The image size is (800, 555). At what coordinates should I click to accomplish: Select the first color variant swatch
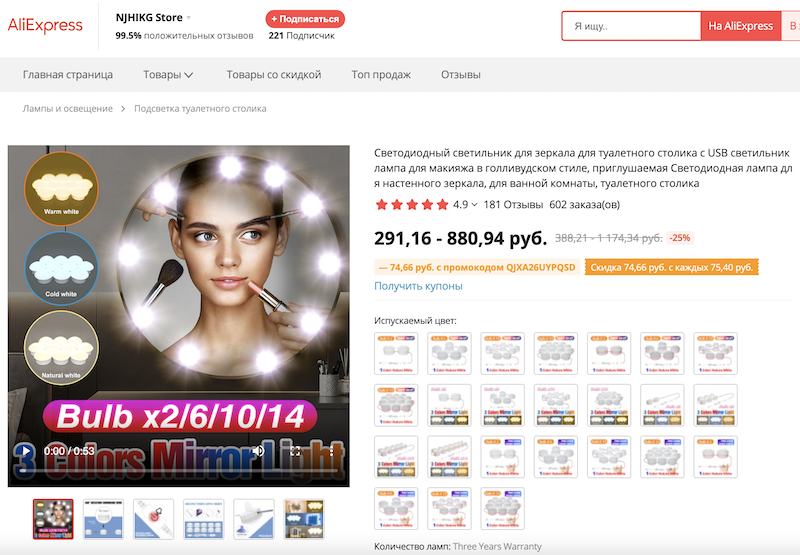point(396,353)
